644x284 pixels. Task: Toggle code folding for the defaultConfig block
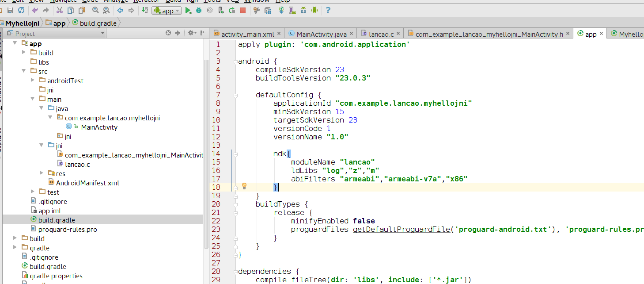click(x=236, y=95)
